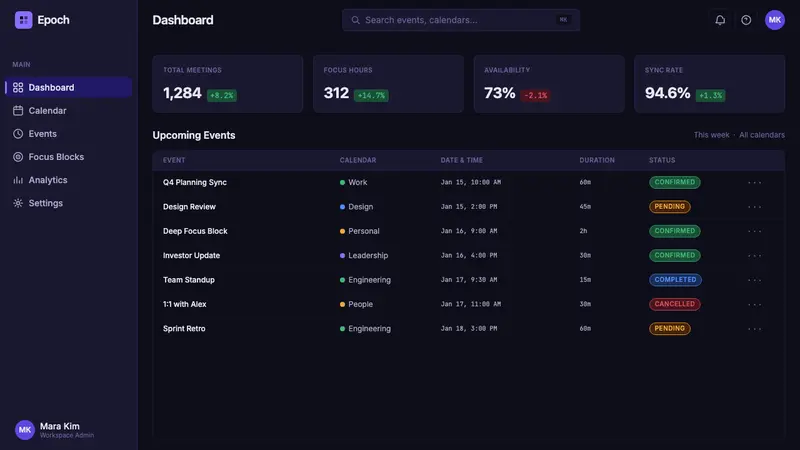Focus the search events field
Screen dimensions: 800x450
tap(461, 20)
